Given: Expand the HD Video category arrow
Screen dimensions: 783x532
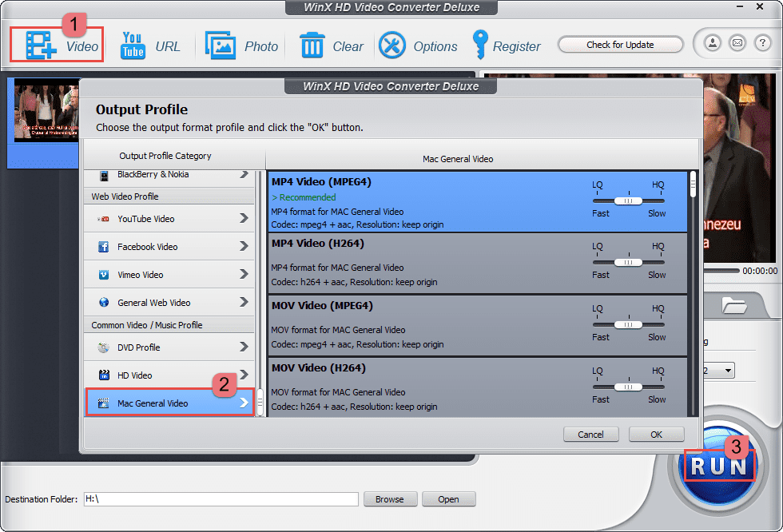Looking at the screenshot, I should click(244, 375).
